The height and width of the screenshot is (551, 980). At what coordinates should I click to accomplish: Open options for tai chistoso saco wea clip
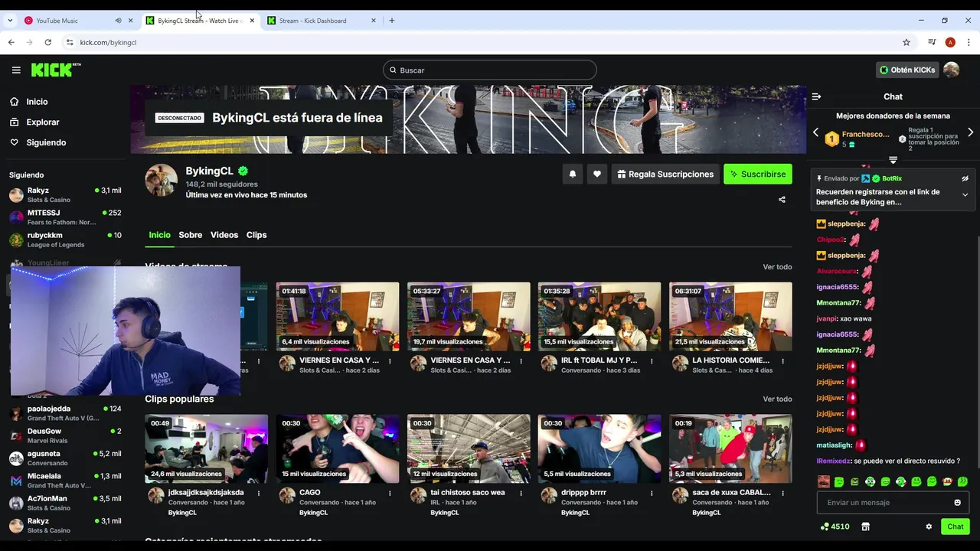[x=521, y=493]
